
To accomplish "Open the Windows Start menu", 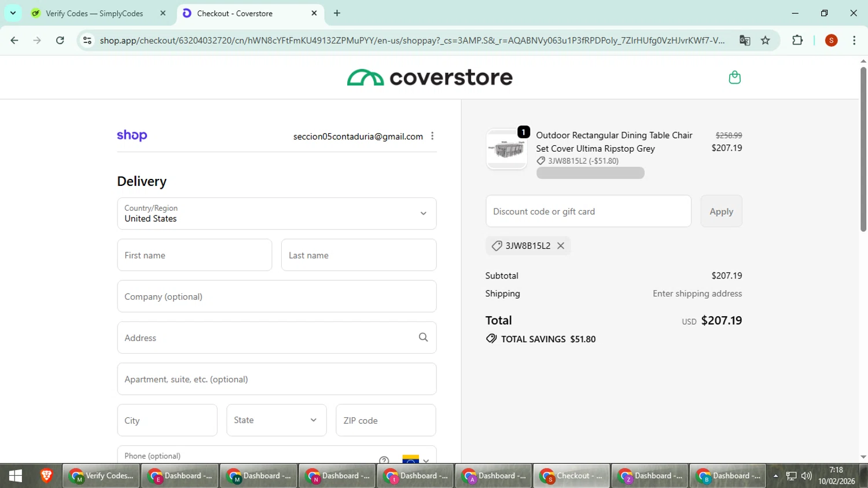I will pyautogui.click(x=16, y=476).
